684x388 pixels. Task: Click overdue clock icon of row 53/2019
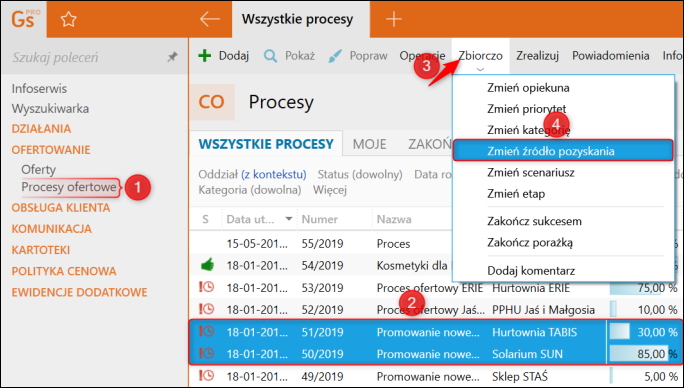[206, 287]
